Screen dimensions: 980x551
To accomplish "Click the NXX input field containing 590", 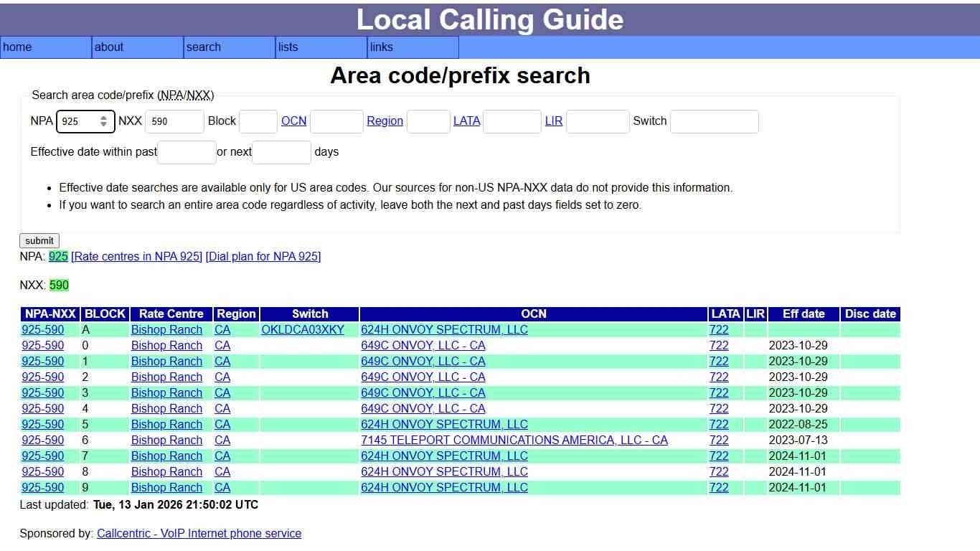I will 174,121.
